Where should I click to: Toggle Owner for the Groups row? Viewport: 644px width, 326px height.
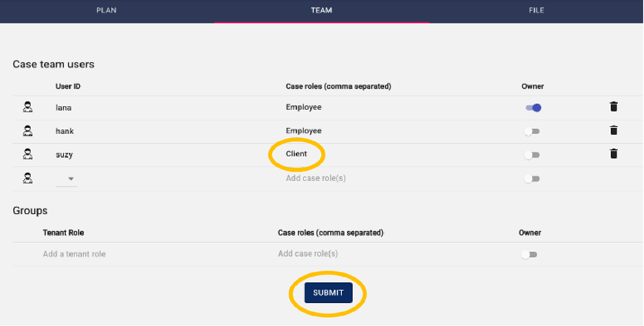(x=529, y=254)
